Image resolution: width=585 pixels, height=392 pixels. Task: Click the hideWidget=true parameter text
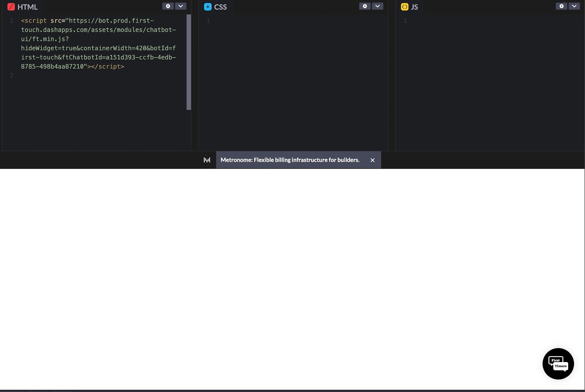point(49,48)
